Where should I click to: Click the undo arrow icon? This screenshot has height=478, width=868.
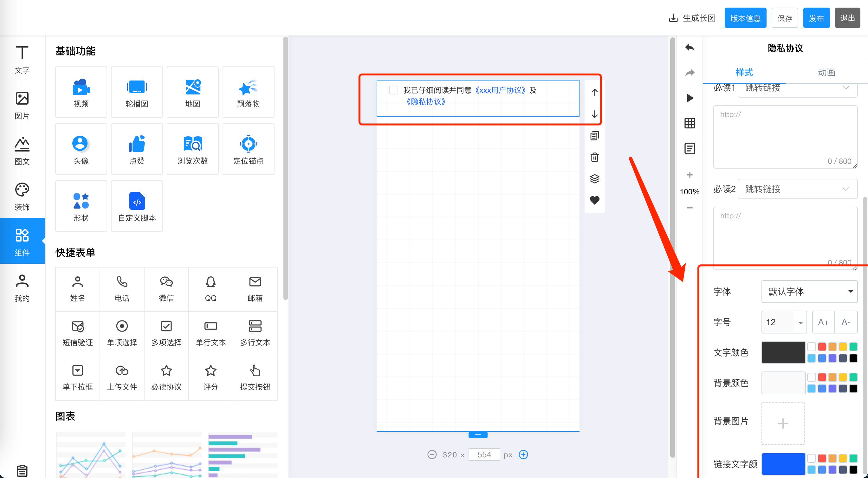690,48
